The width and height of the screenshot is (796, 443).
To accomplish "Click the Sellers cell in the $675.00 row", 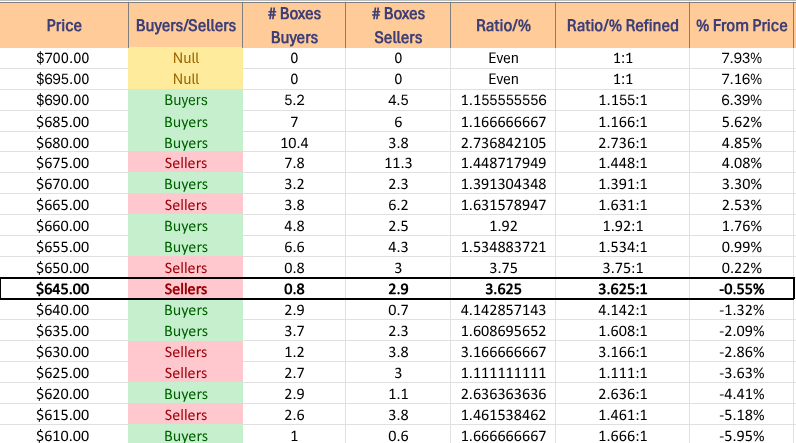I will [x=185, y=164].
